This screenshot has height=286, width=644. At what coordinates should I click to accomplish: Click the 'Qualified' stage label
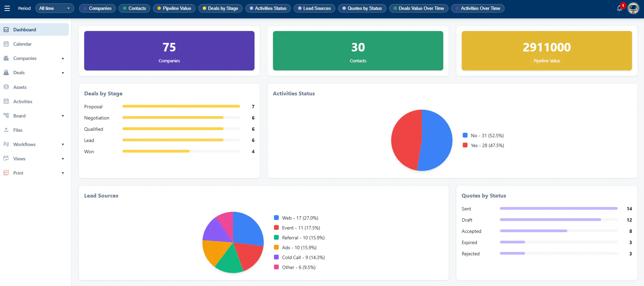pos(94,129)
